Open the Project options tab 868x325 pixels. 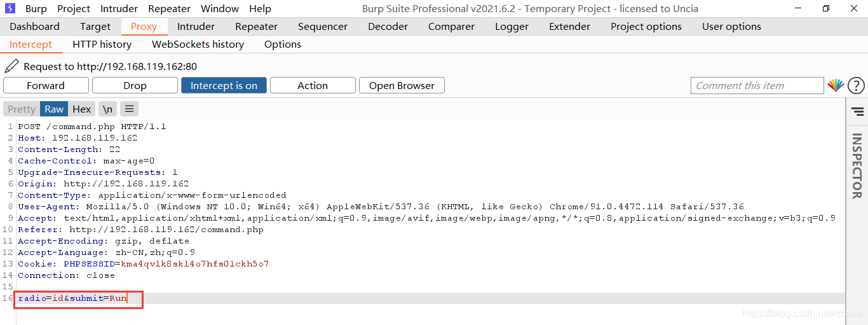pos(646,26)
